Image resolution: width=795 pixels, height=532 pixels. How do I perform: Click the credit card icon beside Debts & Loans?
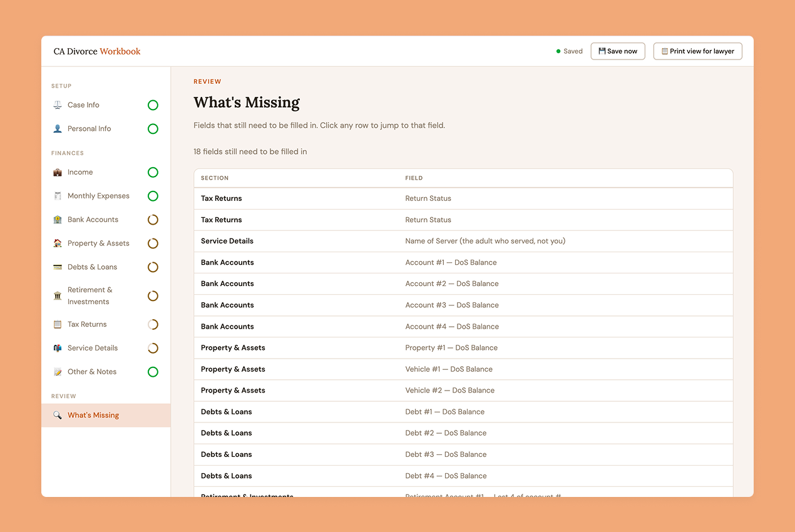click(x=58, y=267)
